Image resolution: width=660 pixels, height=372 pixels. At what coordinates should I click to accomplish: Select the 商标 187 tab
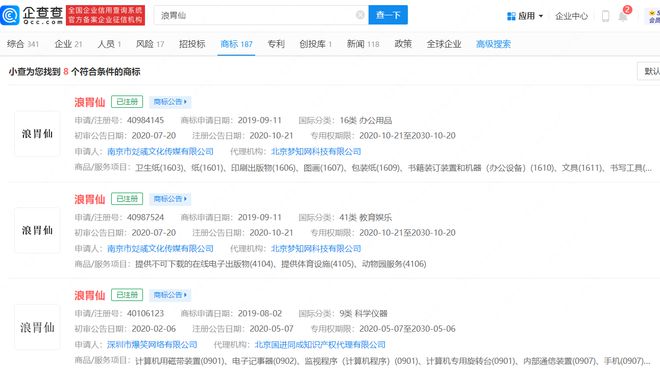coord(237,44)
